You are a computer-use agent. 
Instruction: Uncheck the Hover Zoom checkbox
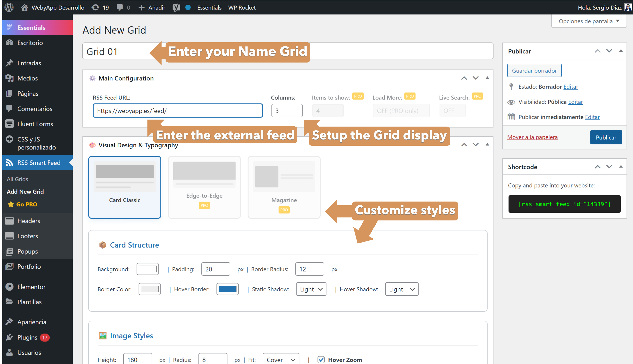tap(321, 360)
